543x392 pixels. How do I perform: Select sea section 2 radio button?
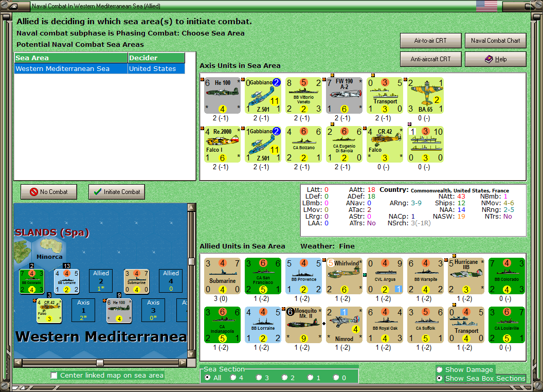(284, 378)
